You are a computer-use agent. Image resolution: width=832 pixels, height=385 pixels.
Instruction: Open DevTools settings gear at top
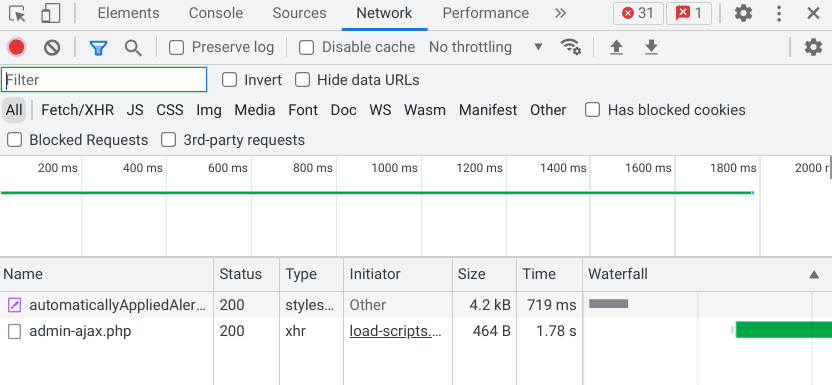pyautogui.click(x=743, y=13)
